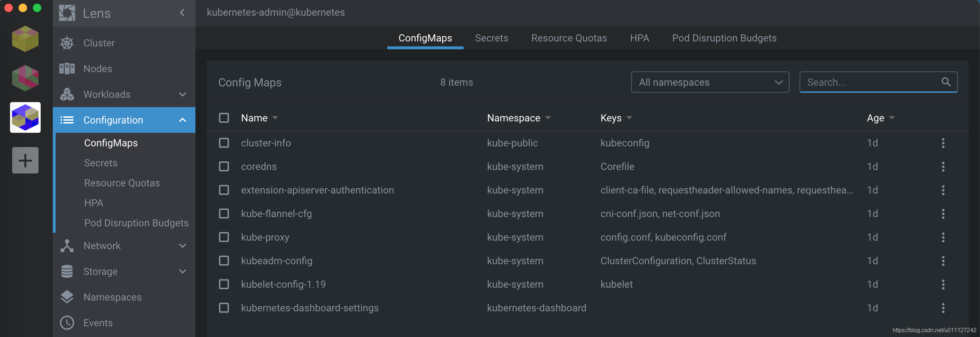Add a new cluster with plus icon
This screenshot has width=980, height=337.
tap(25, 160)
